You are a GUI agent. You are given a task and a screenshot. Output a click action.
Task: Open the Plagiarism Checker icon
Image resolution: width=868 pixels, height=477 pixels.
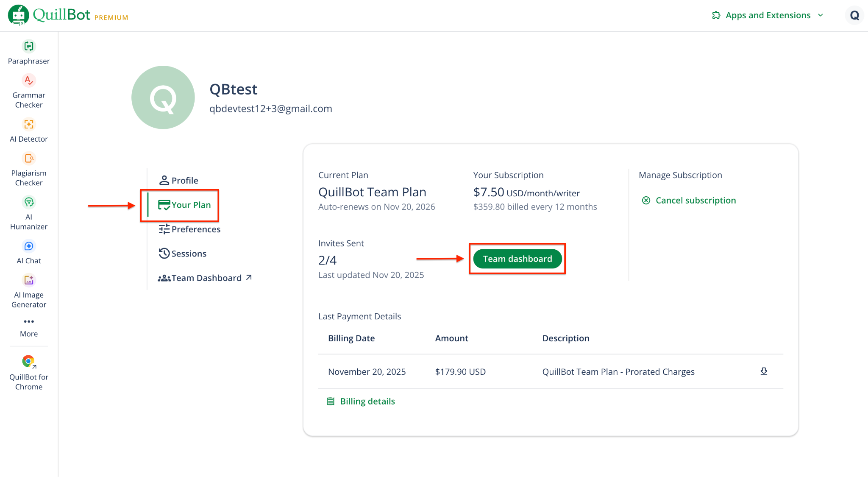29,159
